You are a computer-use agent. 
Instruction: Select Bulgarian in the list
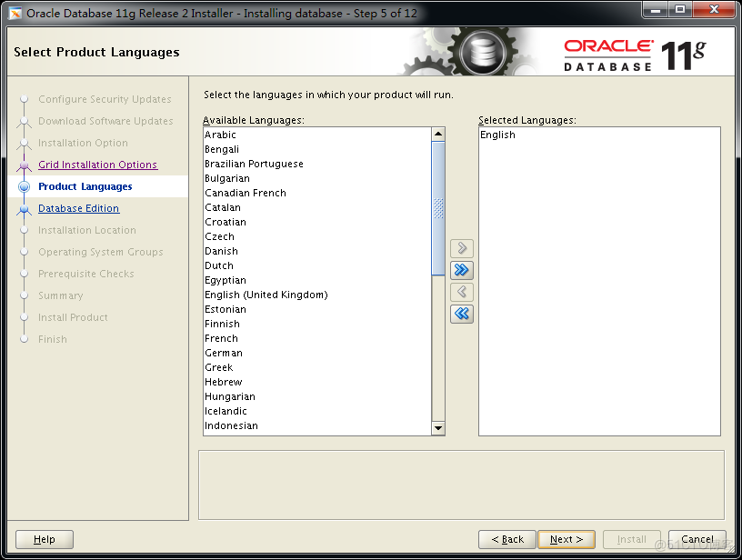click(x=317, y=178)
